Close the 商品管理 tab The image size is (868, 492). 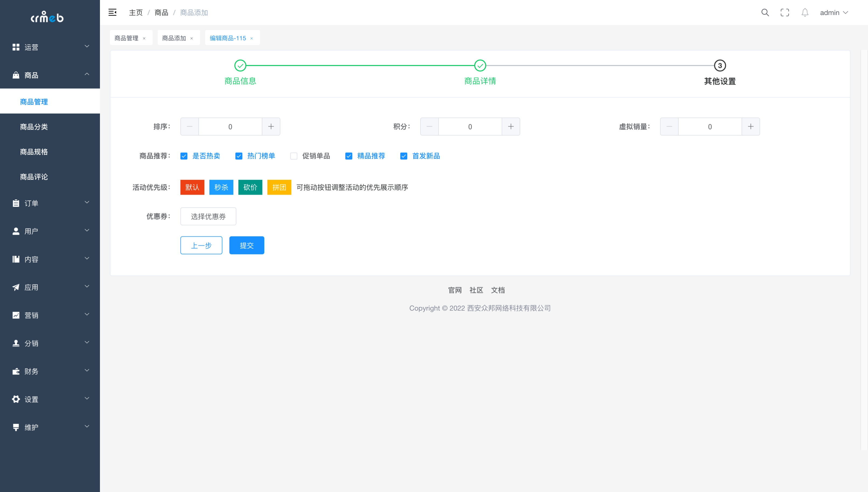click(x=144, y=38)
